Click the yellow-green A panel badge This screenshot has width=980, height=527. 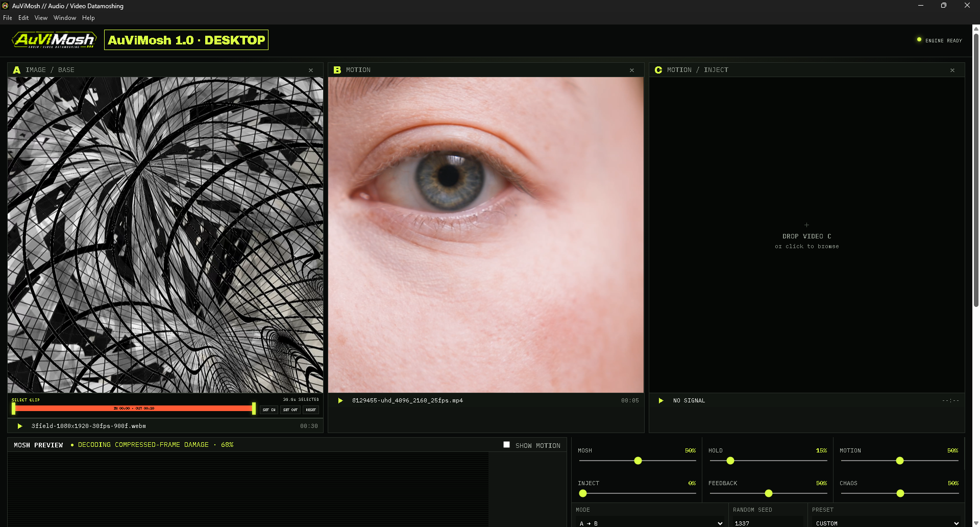point(17,70)
